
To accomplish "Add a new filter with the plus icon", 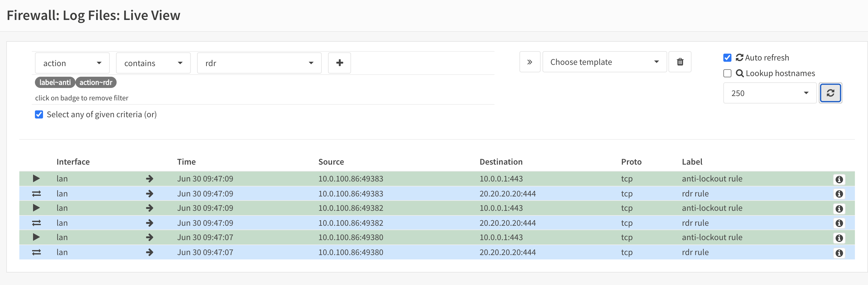I will point(339,63).
